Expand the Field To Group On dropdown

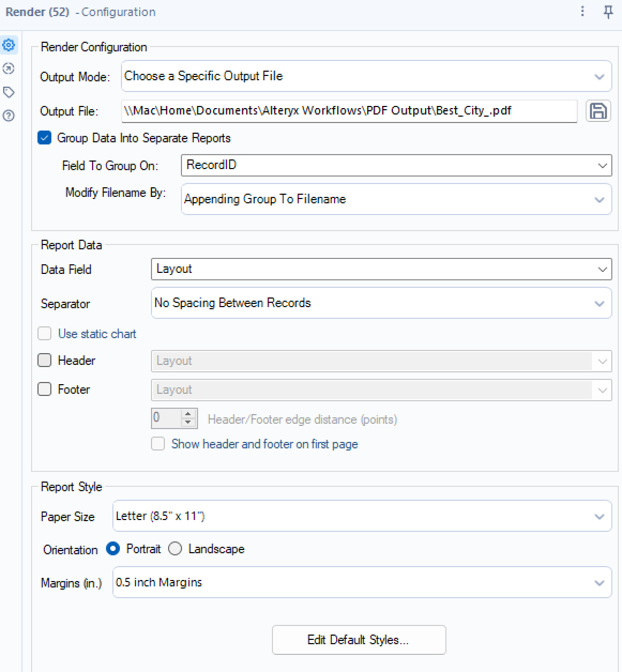click(x=603, y=165)
